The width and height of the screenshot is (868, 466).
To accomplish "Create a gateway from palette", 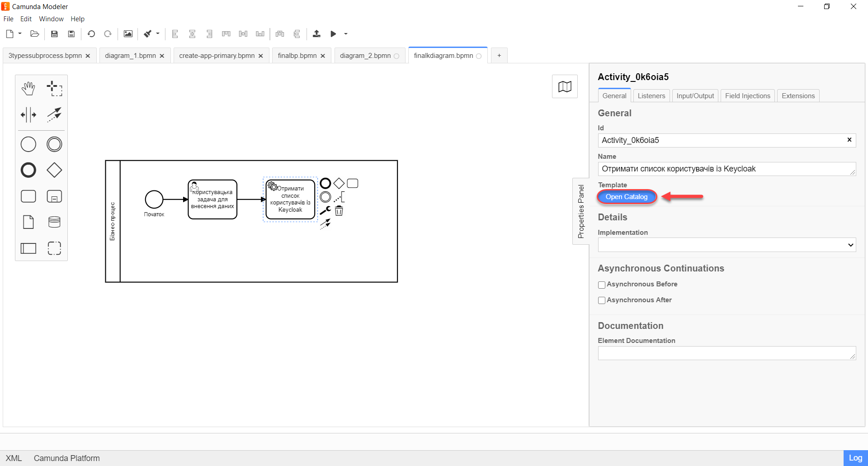I will click(x=54, y=170).
